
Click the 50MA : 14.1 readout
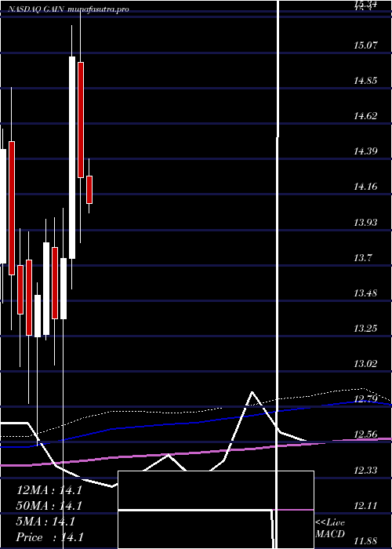click(49, 506)
